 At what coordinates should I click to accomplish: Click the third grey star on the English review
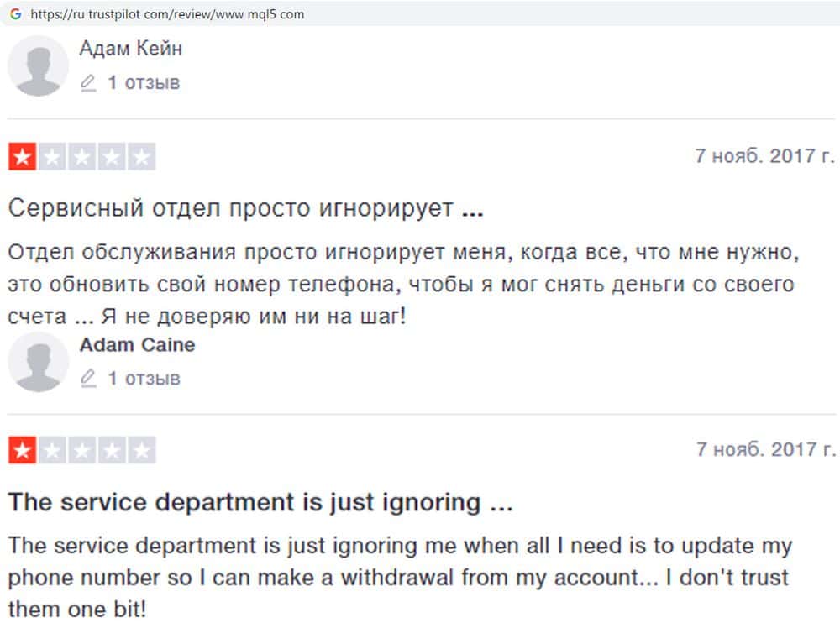tap(82, 450)
